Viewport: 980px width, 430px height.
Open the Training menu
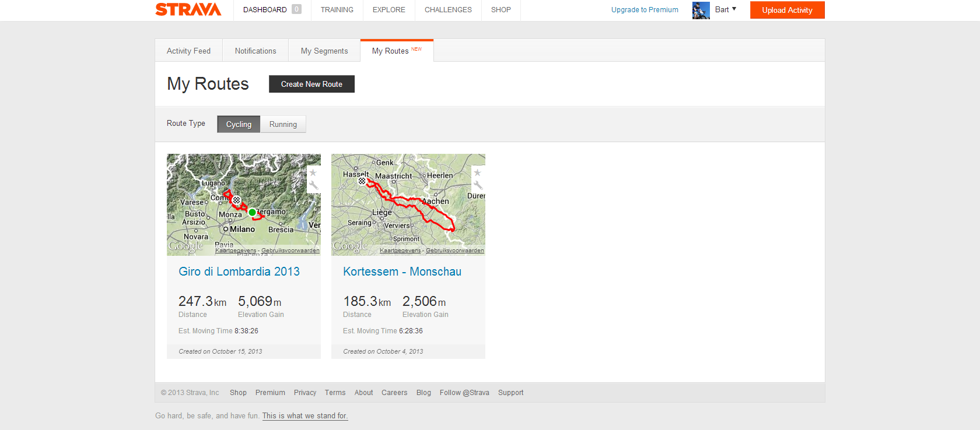pos(337,10)
